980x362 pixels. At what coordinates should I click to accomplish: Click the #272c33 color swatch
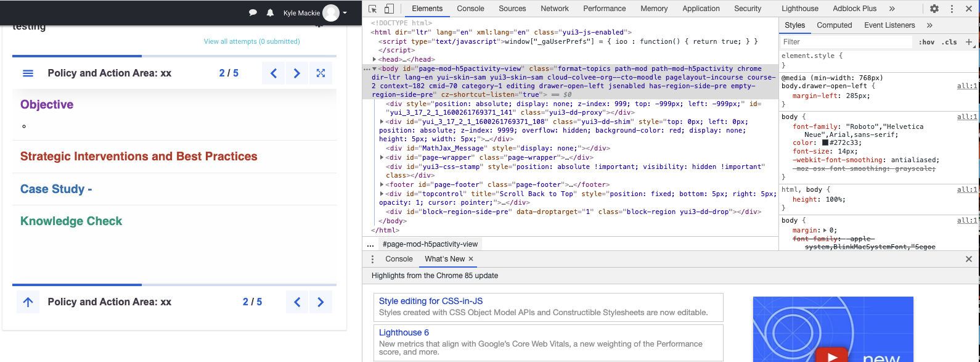tap(825, 143)
